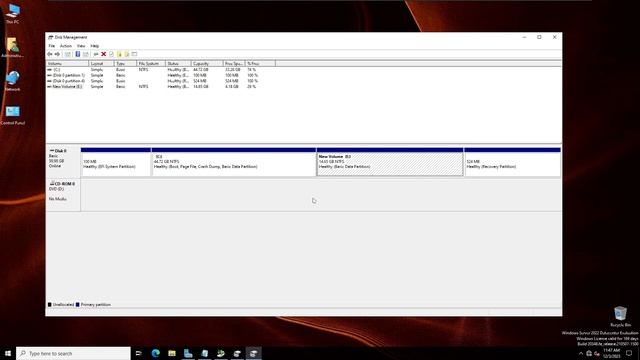Sort by the Capacity column header
640x360 pixels.
coord(207,64)
